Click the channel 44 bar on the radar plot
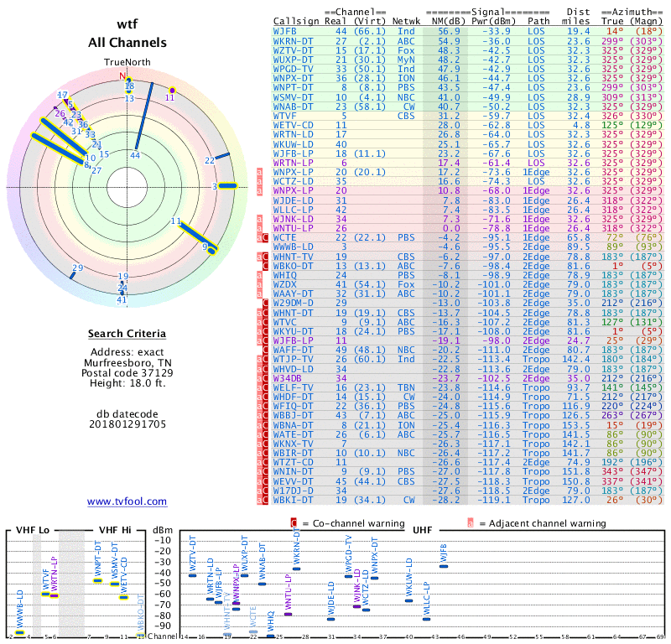 (143, 116)
